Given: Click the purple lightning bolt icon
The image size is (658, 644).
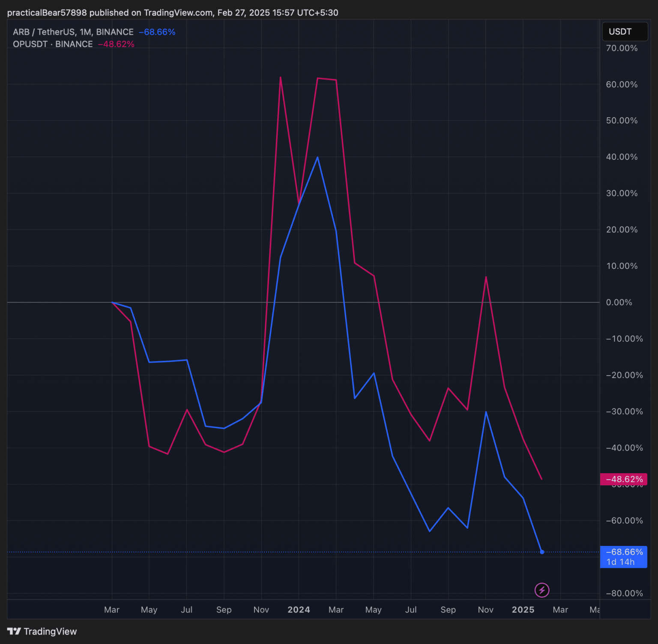Looking at the screenshot, I should [542, 590].
